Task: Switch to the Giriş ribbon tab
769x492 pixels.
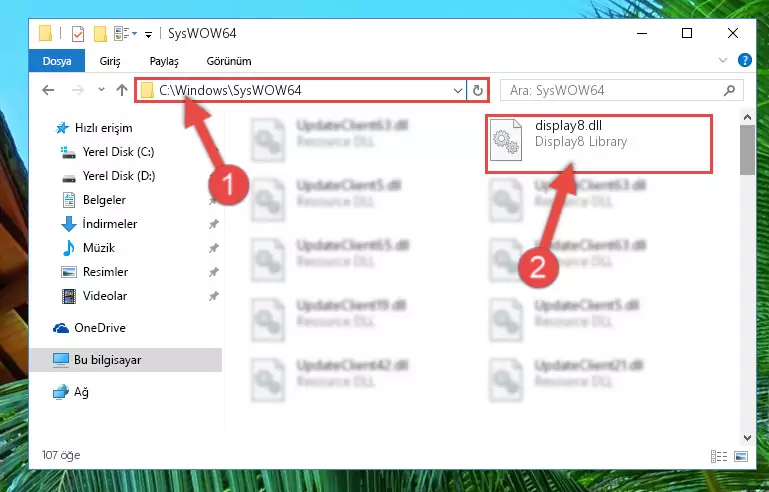Action: coord(110,61)
